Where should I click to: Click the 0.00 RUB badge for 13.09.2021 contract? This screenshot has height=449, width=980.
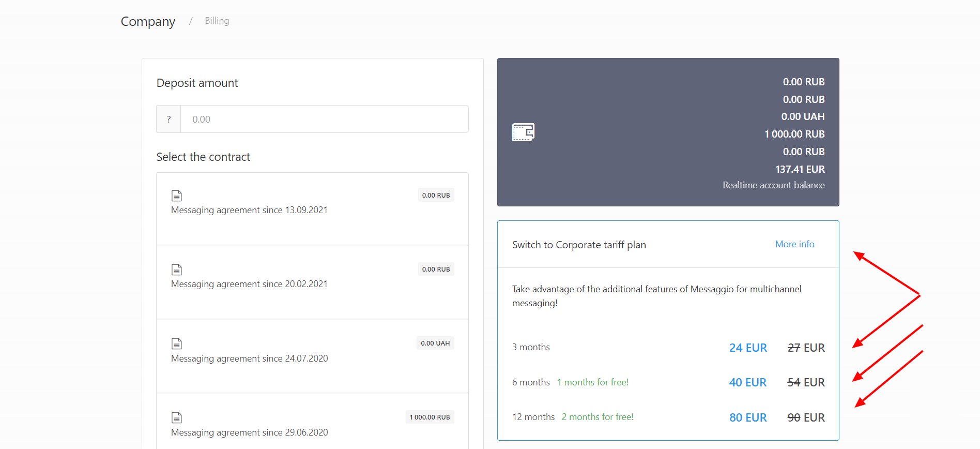436,195
